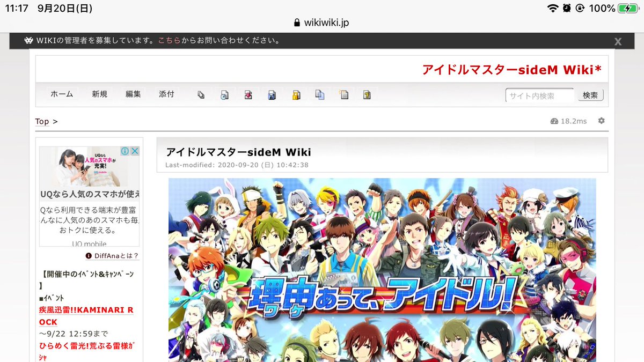Screen dimensions: 644x362
Task: Tap the rotation lock status icon
Action: (580, 8)
